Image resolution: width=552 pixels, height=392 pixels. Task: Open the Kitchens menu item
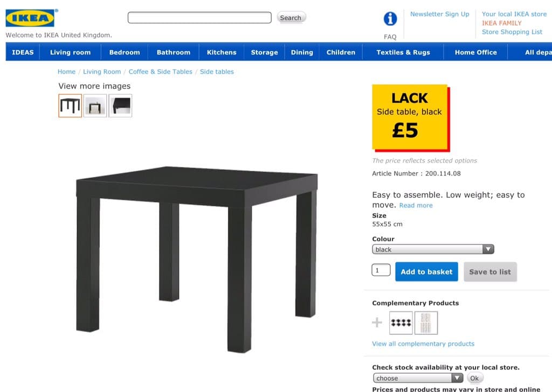[x=222, y=52]
